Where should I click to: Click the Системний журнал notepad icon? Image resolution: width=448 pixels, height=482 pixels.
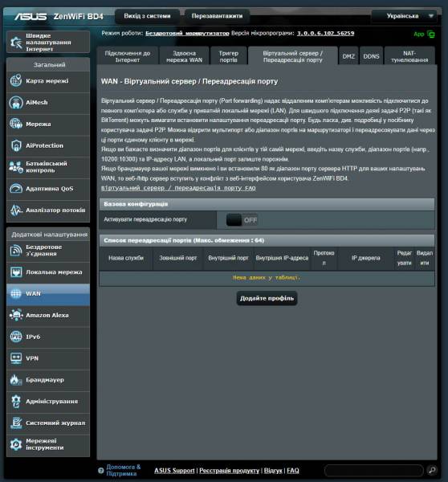(16, 423)
